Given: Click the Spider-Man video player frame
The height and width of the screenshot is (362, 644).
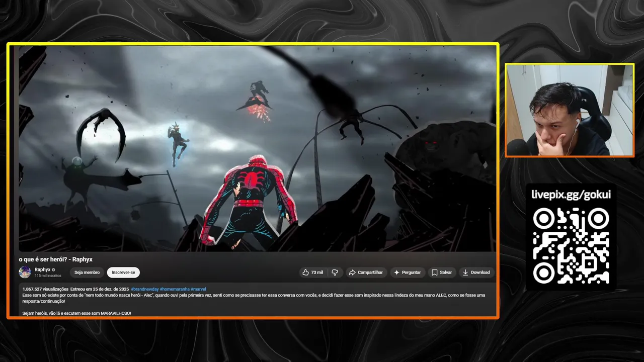Looking at the screenshot, I should tap(257, 149).
